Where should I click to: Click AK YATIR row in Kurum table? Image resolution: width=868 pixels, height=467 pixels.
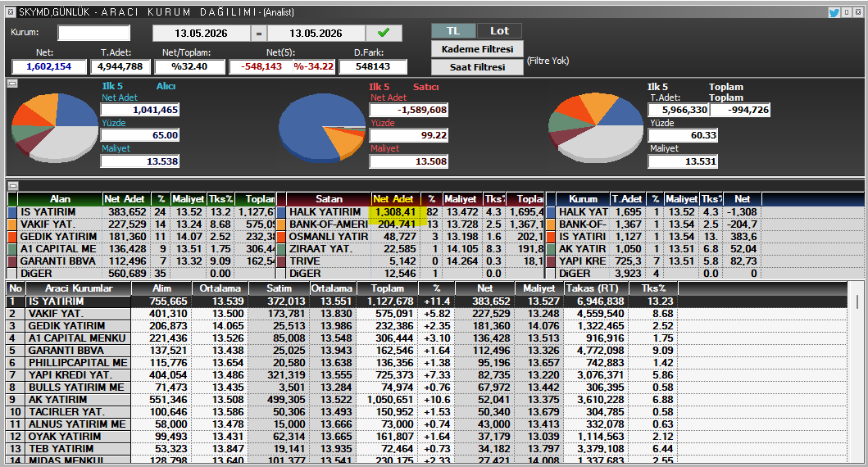pos(653,248)
